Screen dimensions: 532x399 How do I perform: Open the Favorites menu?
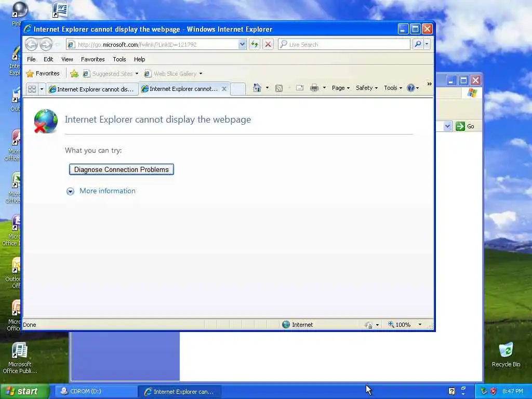(x=92, y=59)
